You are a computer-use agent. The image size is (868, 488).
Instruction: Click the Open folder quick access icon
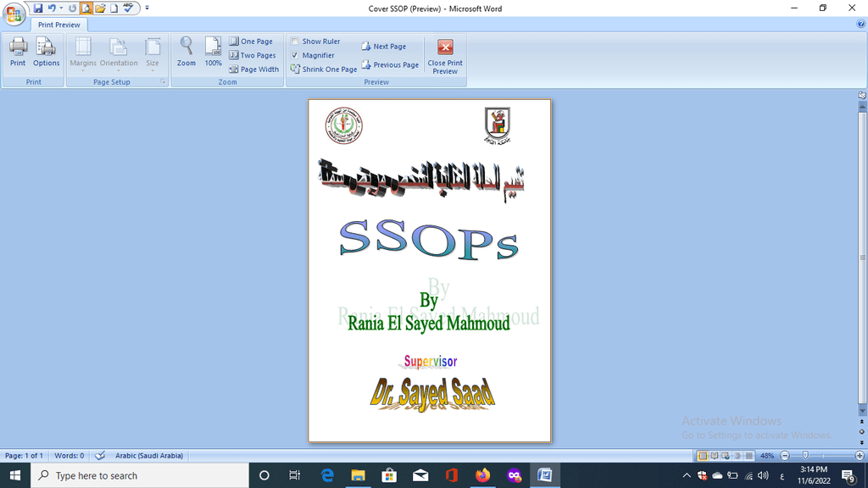click(x=100, y=8)
